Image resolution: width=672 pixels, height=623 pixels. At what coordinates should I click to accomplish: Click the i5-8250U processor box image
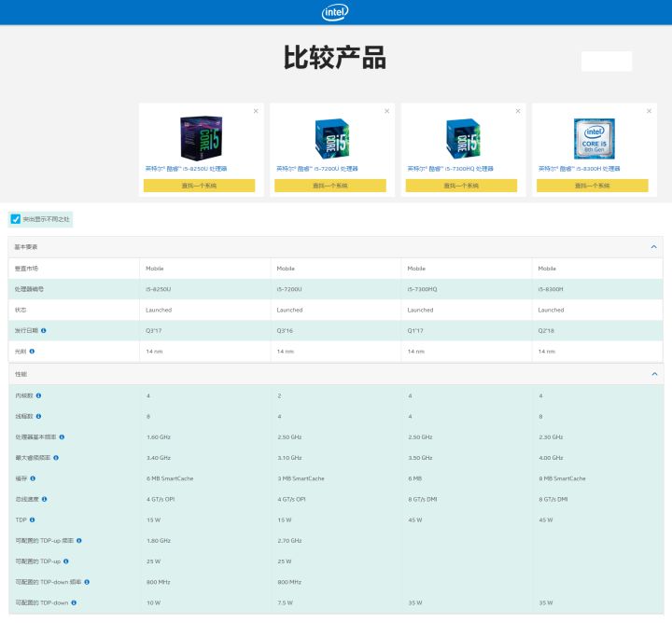[199, 137]
